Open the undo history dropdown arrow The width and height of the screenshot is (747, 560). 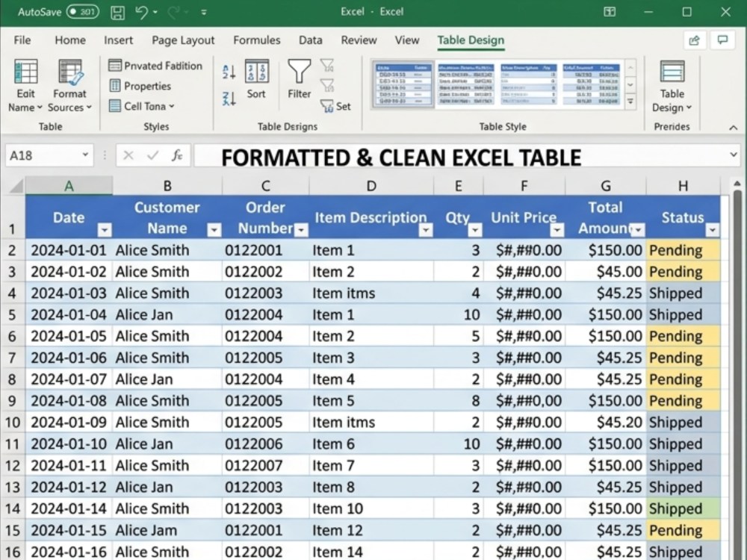tap(155, 12)
